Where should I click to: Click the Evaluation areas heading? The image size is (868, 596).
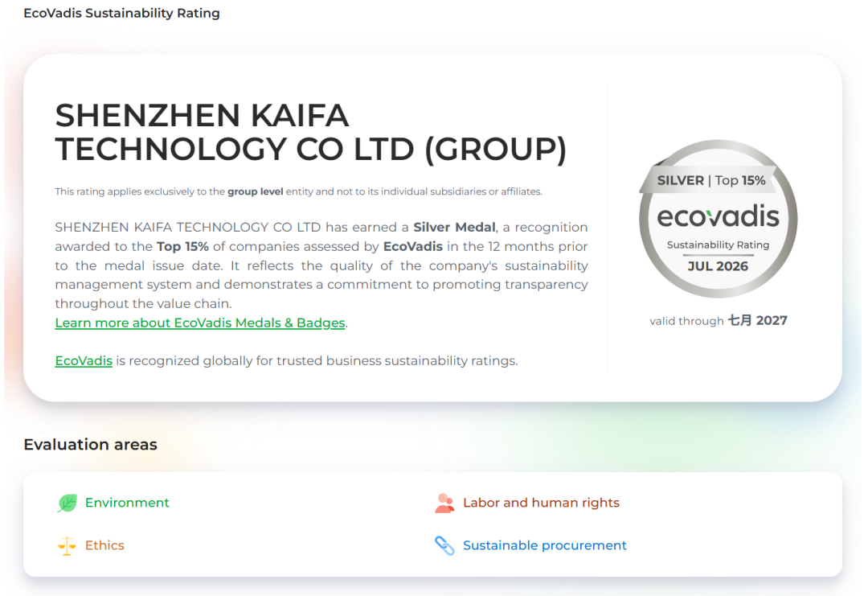click(90, 444)
